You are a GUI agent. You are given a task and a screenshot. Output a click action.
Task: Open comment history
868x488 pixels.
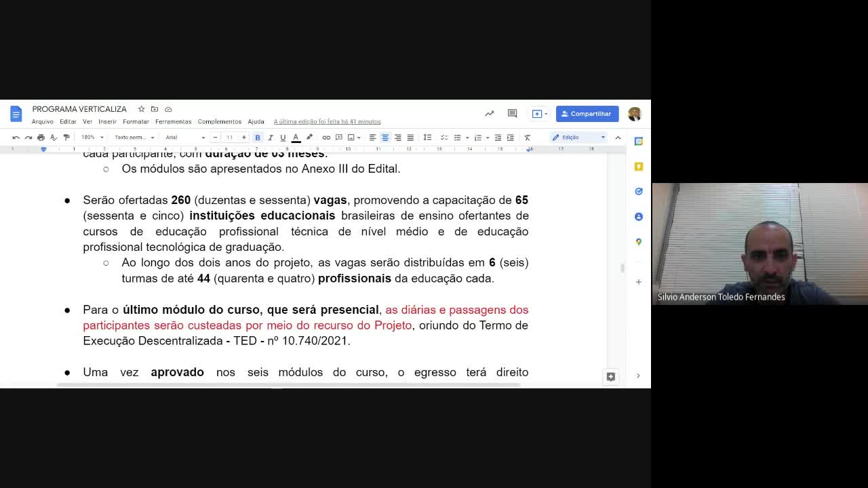click(512, 114)
